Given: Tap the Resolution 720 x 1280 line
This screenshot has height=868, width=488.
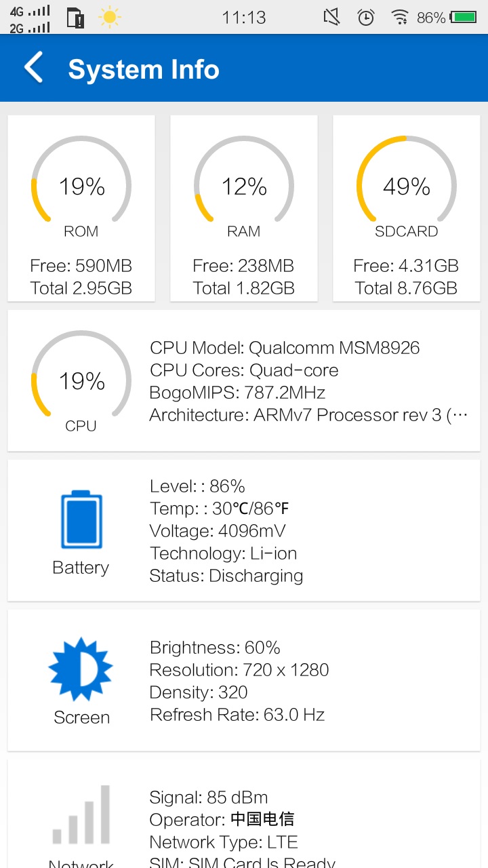Looking at the screenshot, I should tap(239, 670).
